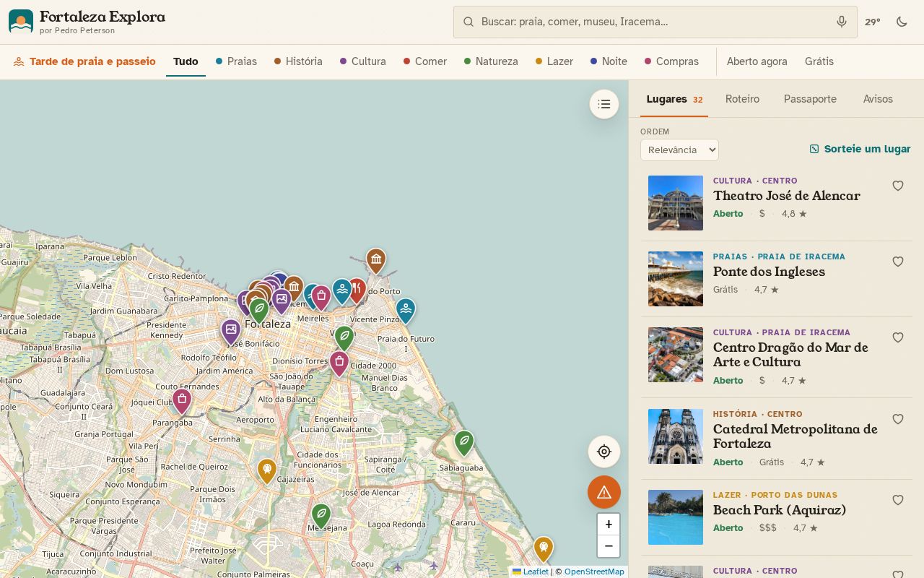Filter by Praias category
924x578 pixels.
pyautogui.click(x=236, y=61)
